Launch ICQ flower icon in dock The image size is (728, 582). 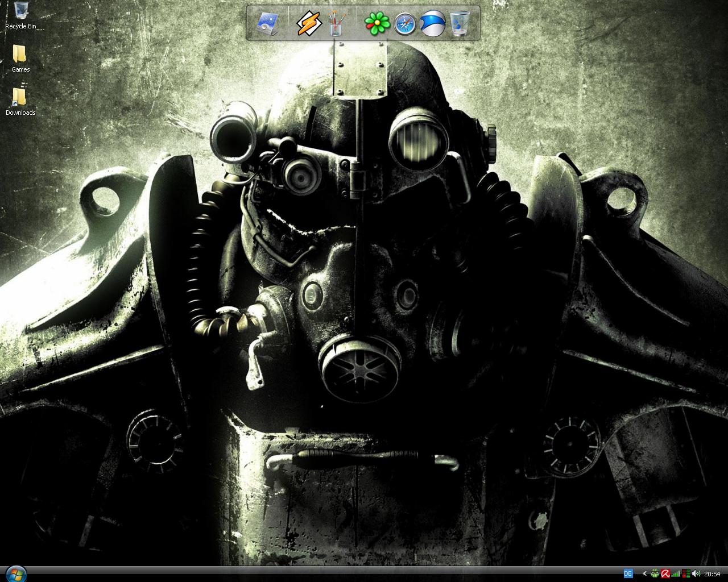pos(377,24)
